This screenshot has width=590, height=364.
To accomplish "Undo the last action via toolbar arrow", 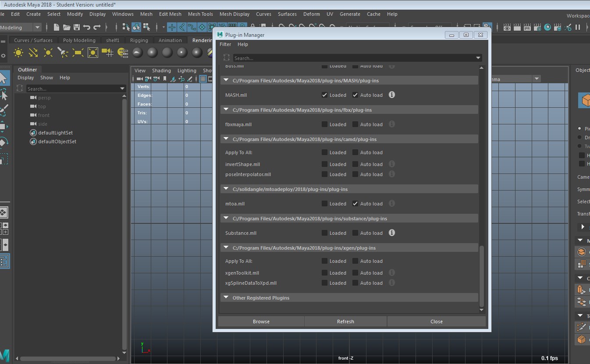I will point(86,27).
